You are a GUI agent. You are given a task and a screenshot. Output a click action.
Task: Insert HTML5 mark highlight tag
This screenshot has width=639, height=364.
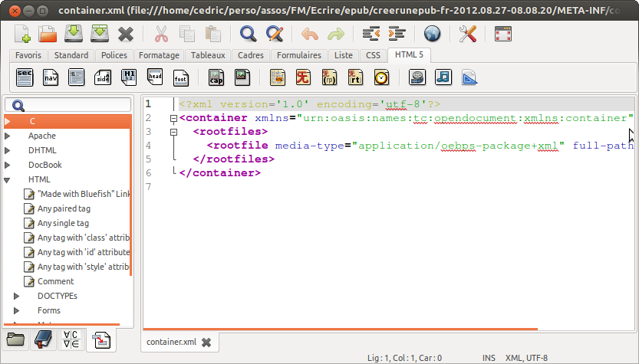[x=278, y=77]
